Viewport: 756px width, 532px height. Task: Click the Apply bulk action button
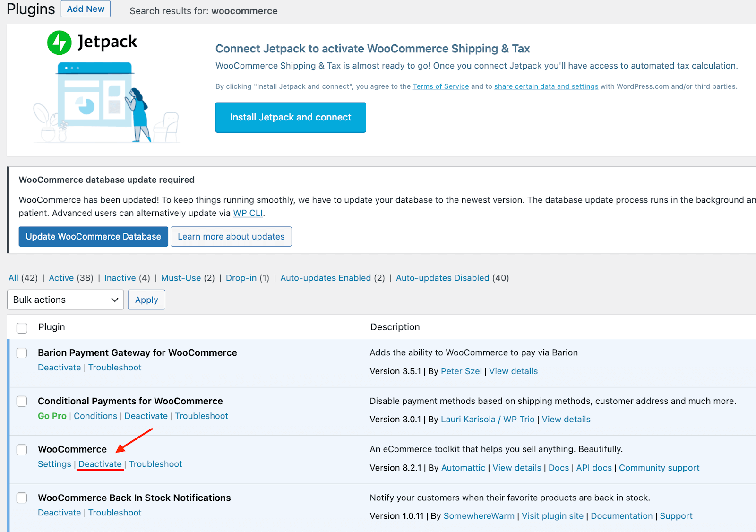pos(146,300)
